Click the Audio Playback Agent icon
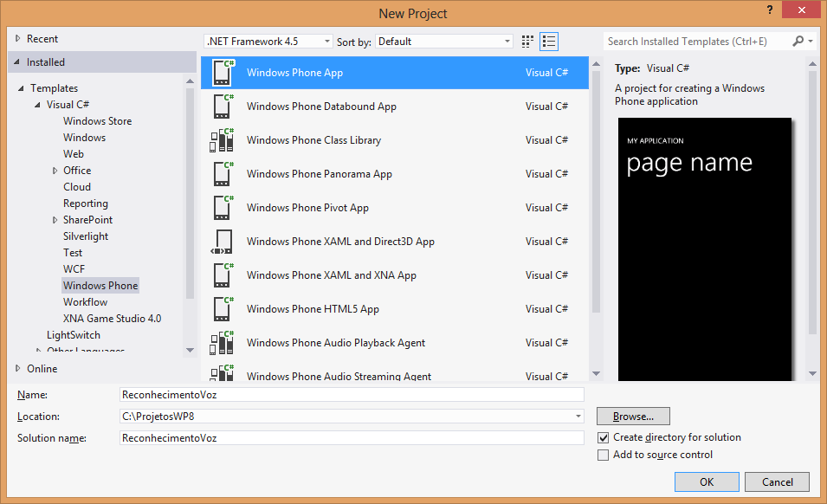 (x=222, y=343)
